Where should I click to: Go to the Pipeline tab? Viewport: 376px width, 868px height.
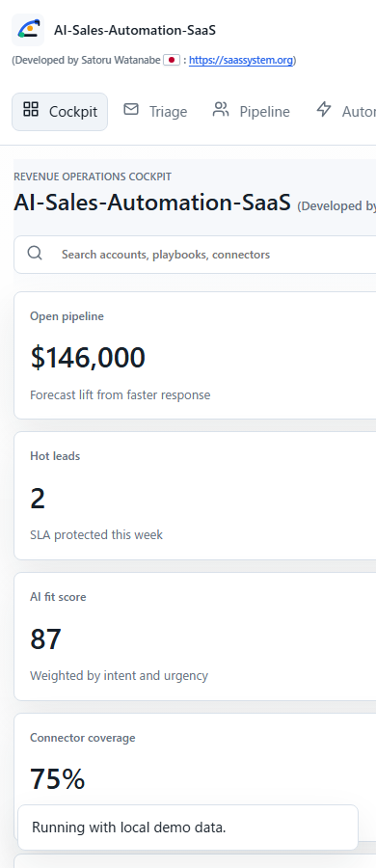(252, 112)
